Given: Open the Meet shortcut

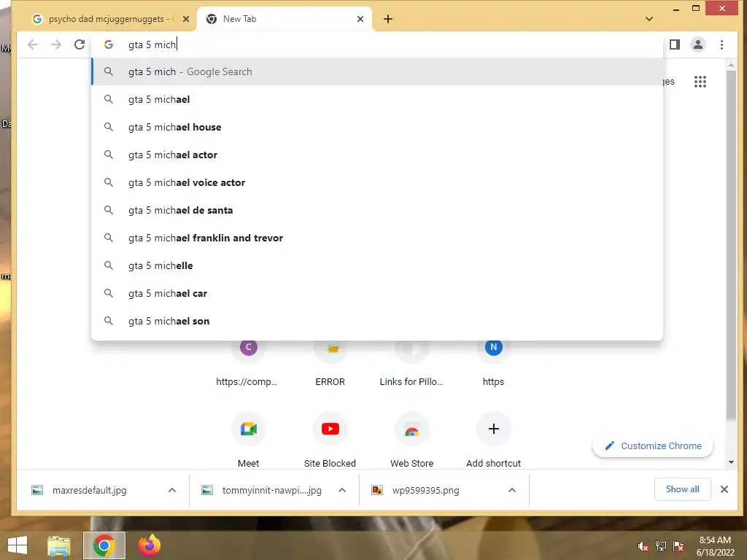Looking at the screenshot, I should click(x=248, y=438).
